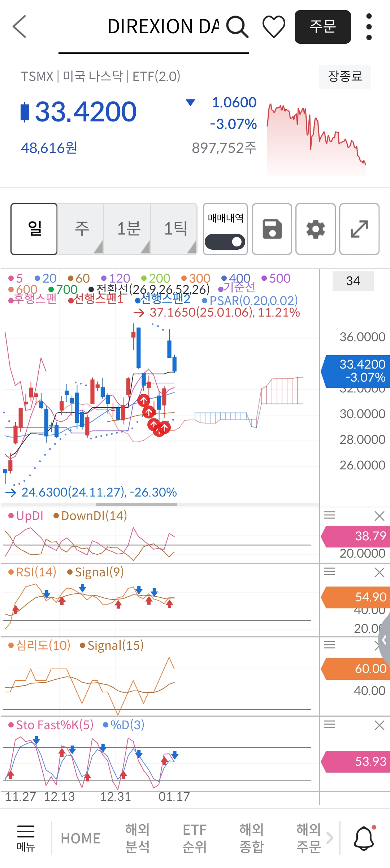Show more bottom tabs with chevron
Viewport: 390px width, 868px height.
point(330,838)
